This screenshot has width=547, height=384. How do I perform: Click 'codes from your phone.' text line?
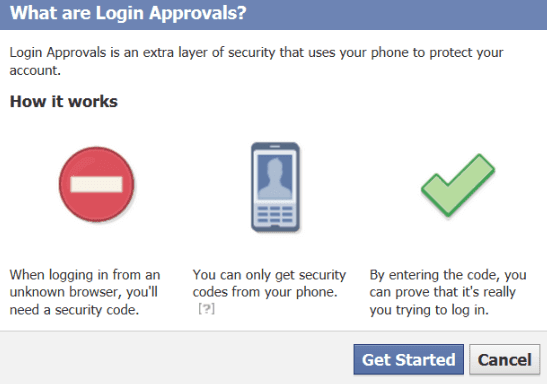pos(265,292)
